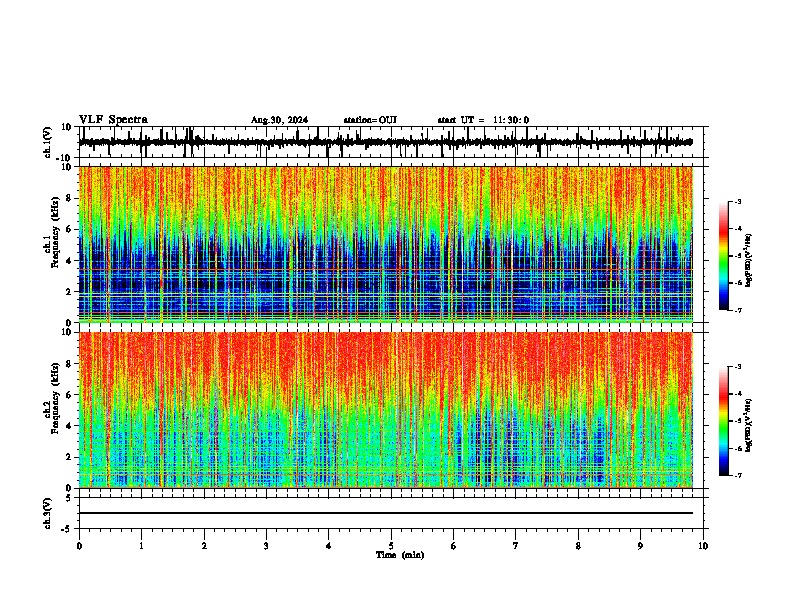792x612 pixels.
Task: Click the ch.1(V) waveform axis label
Action: point(48,142)
